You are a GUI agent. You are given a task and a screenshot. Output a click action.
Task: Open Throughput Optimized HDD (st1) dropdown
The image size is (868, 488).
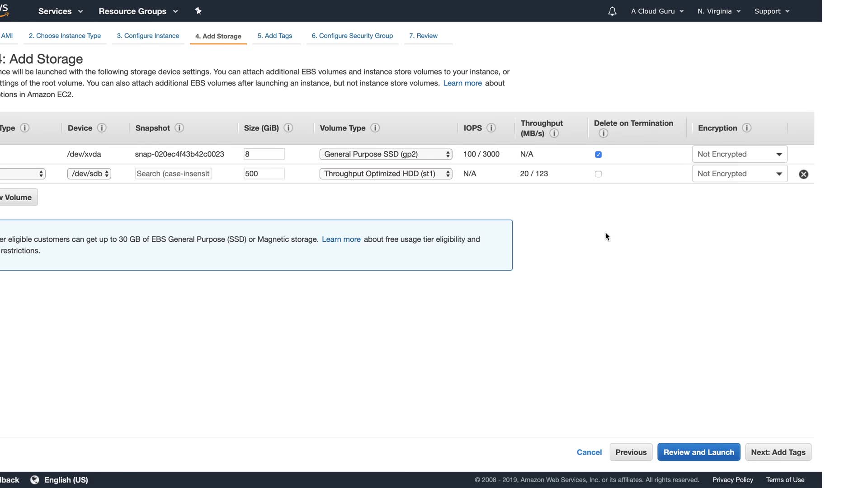point(386,174)
